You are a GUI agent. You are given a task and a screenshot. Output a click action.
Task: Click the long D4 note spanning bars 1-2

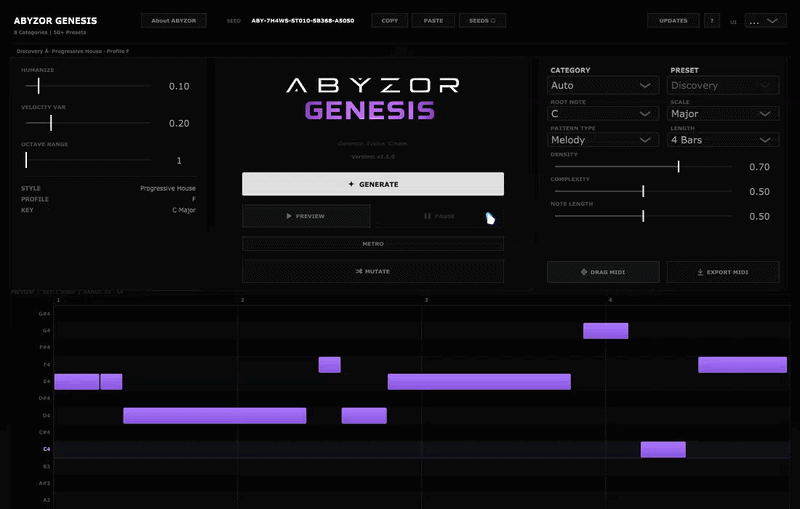pyautogui.click(x=215, y=416)
